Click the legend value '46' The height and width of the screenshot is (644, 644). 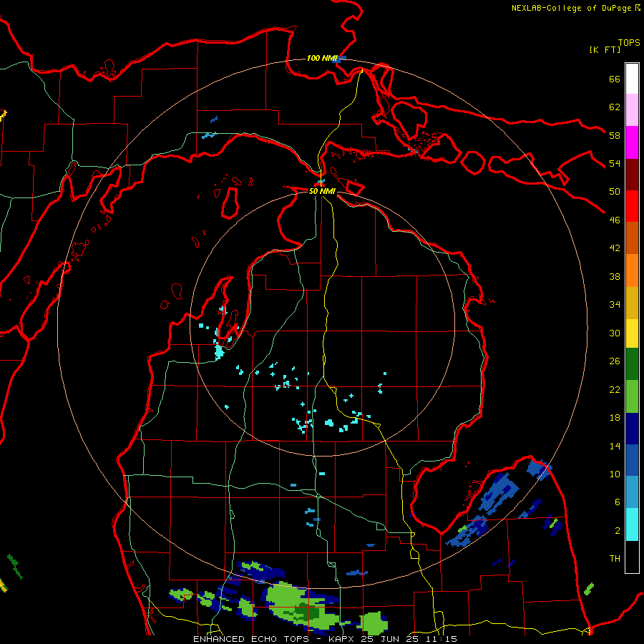[615, 220]
